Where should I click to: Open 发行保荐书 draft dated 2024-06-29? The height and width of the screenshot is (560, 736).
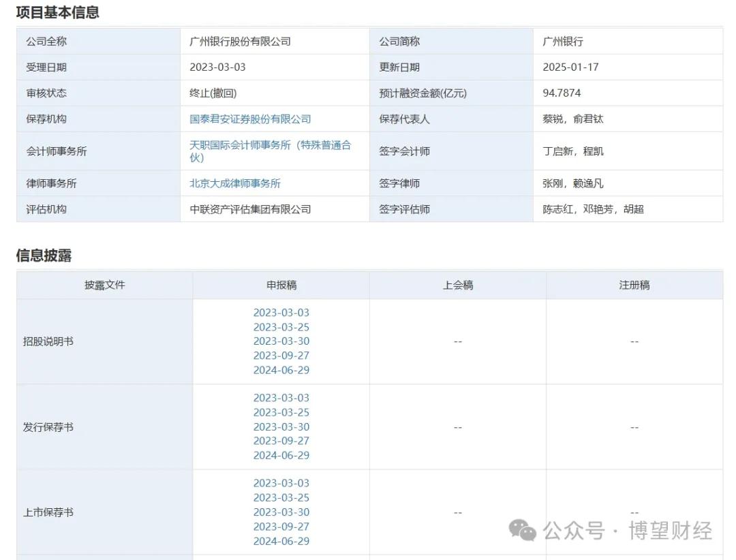tap(281, 456)
